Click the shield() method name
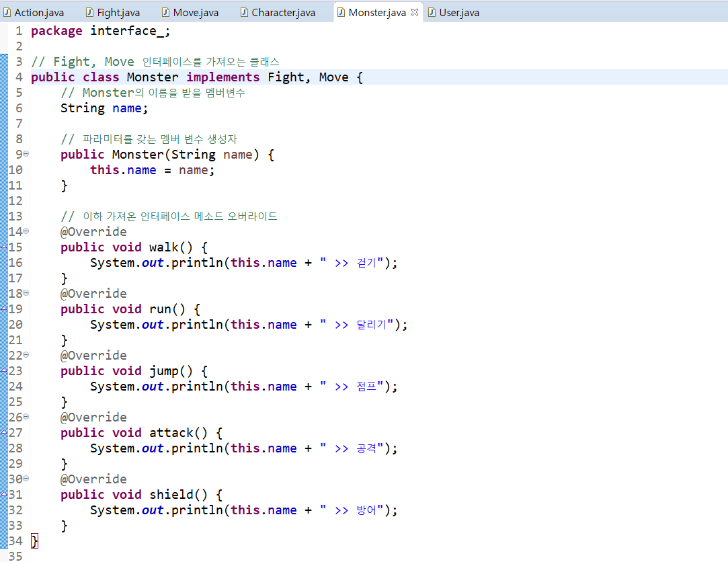Image resolution: width=728 pixels, height=562 pixels. [171, 494]
